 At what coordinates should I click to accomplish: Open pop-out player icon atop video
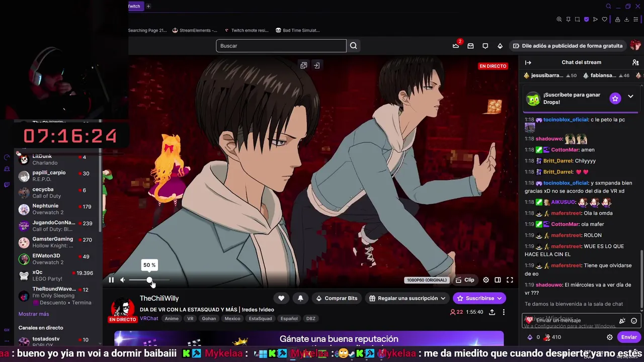point(303,65)
